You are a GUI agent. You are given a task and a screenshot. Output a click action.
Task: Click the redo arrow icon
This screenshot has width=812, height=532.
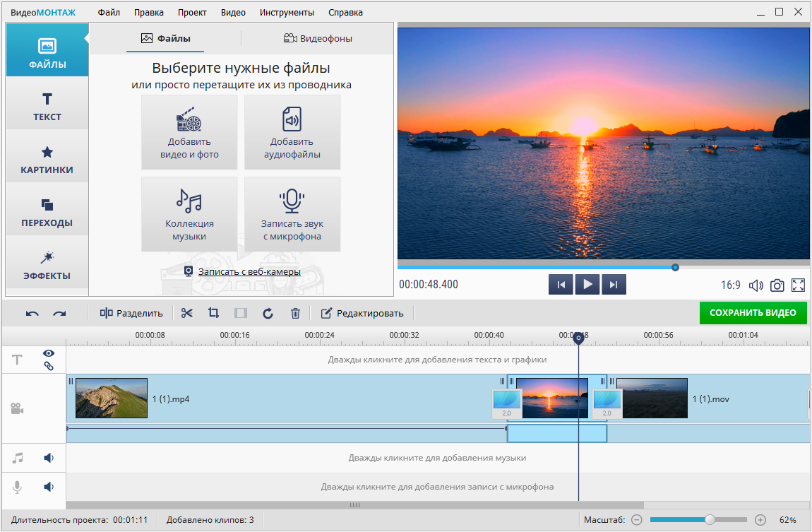click(x=59, y=314)
